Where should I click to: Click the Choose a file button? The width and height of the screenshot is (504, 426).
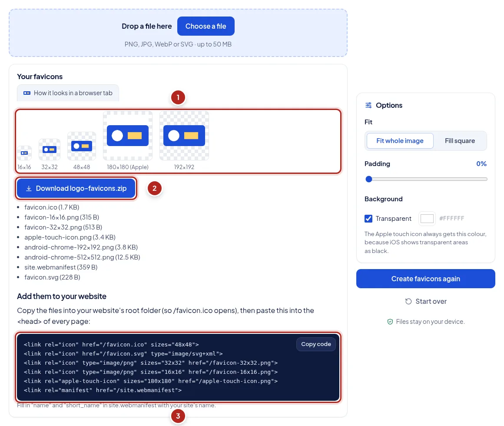tap(206, 26)
